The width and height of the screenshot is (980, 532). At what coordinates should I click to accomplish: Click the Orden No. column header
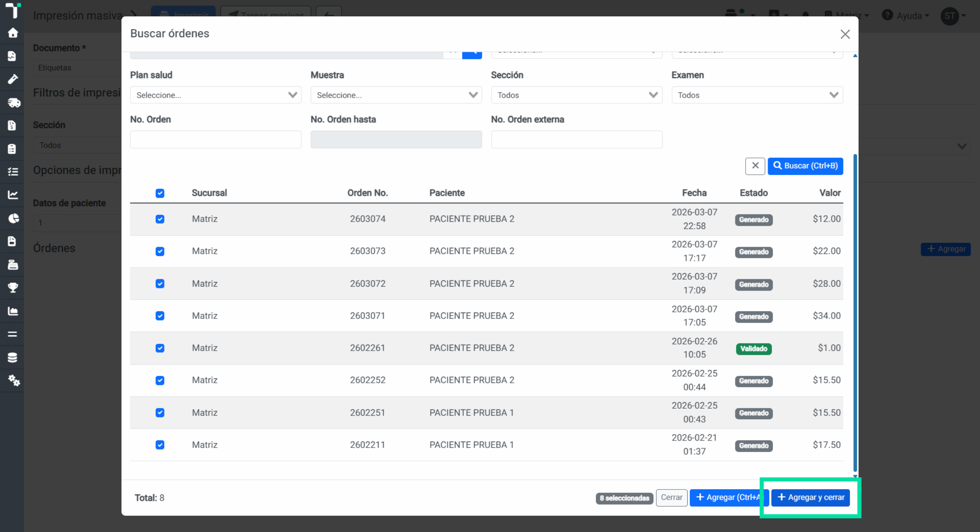[367, 193]
